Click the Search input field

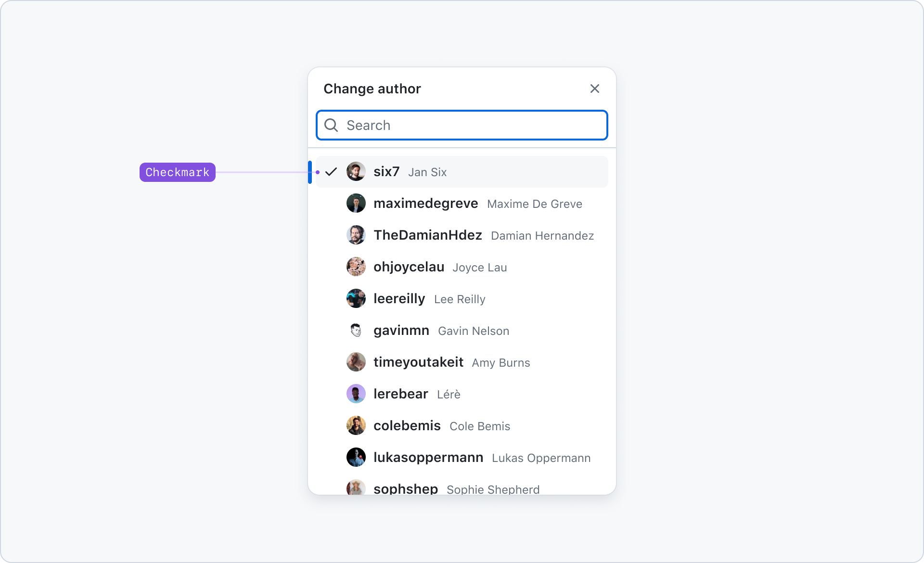click(462, 126)
